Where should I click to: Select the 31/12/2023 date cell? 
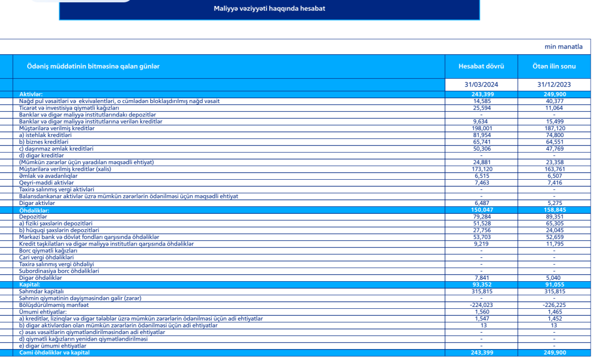click(554, 85)
